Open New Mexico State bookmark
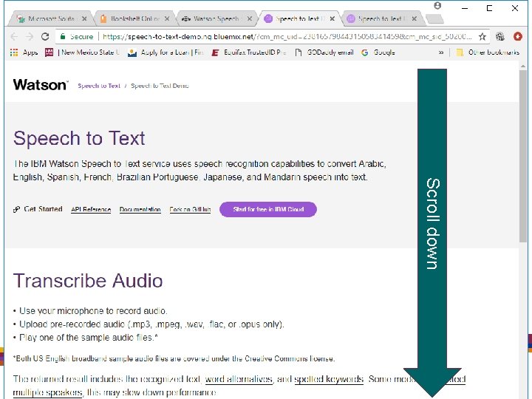 pos(83,52)
